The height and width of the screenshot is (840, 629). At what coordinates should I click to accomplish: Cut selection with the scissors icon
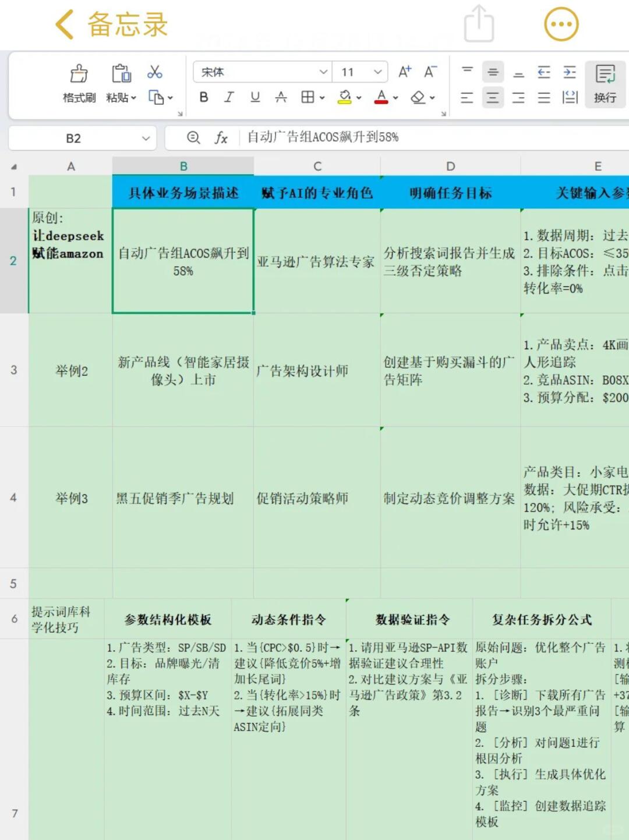155,72
